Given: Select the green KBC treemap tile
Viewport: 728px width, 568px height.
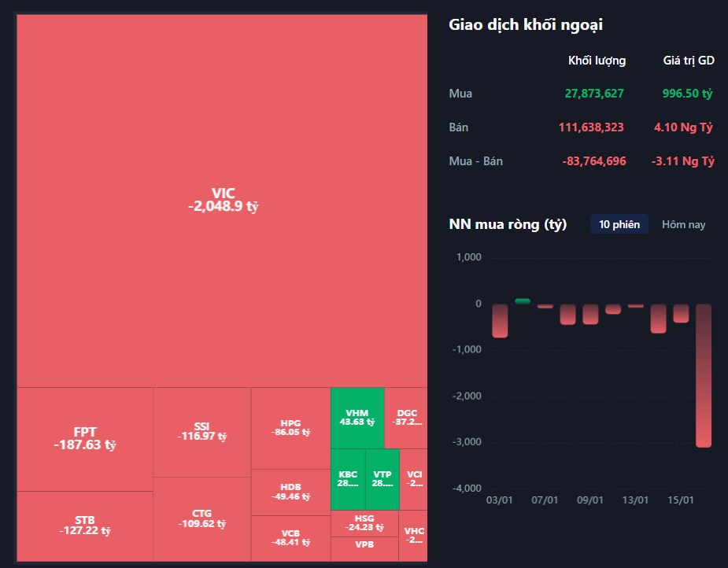Looking at the screenshot, I should tap(348, 479).
